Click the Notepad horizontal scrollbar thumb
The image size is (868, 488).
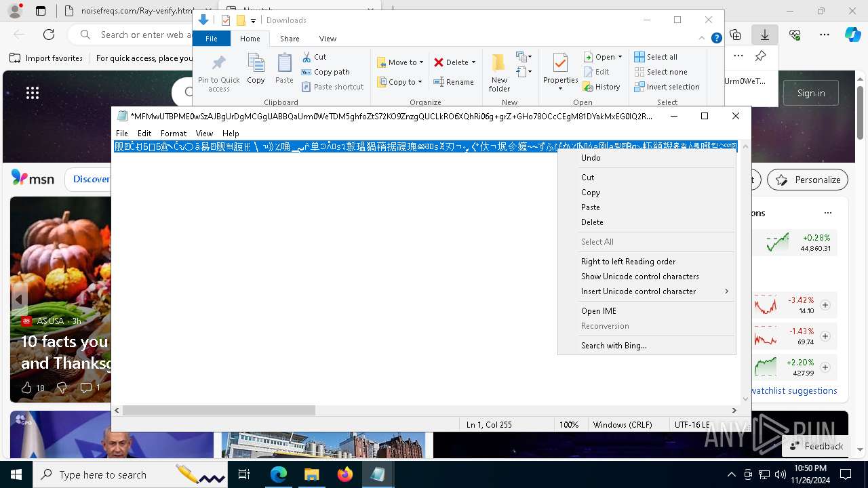pos(218,410)
